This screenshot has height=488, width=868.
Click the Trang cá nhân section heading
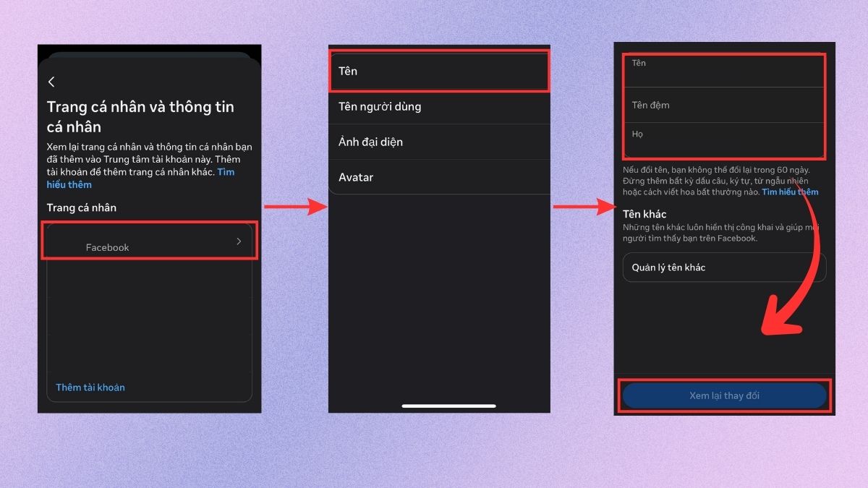(82, 208)
